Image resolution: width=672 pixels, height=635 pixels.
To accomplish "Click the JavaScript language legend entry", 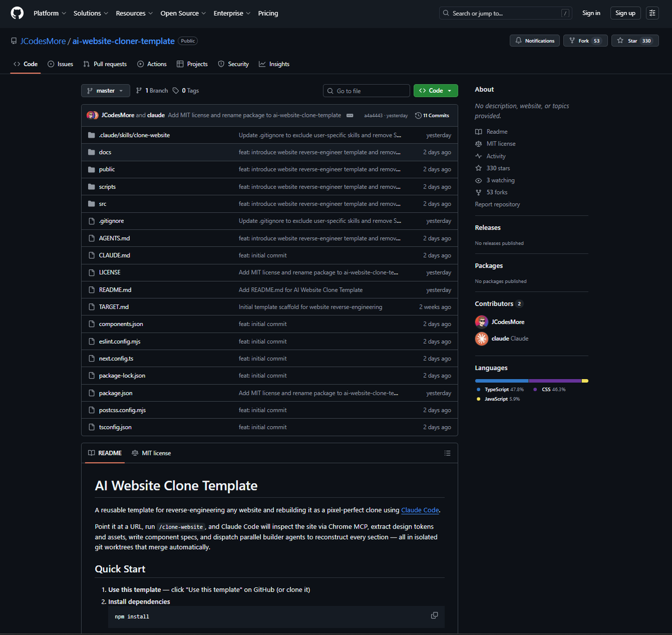I will coord(498,399).
